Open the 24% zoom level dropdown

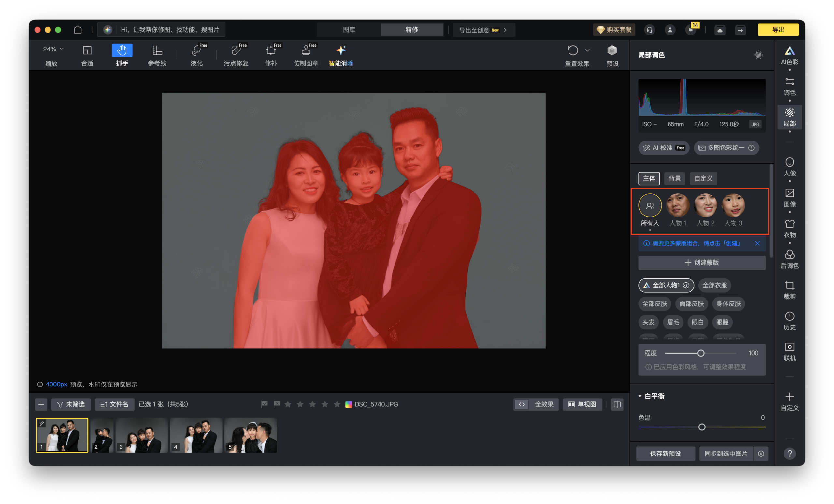[x=52, y=49]
